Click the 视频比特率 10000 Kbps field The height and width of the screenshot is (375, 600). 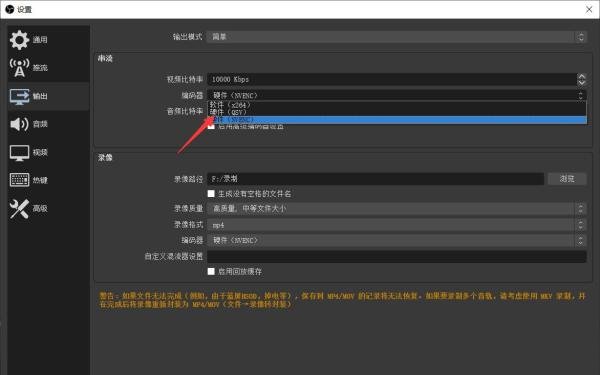392,79
